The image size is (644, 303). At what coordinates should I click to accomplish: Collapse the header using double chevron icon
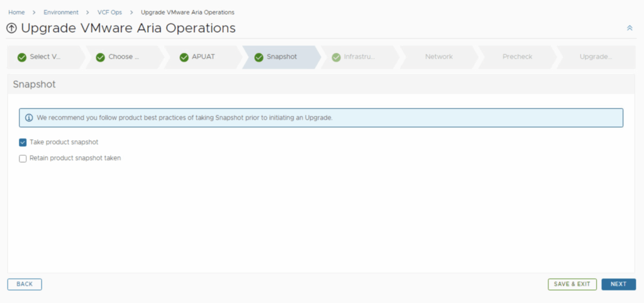pyautogui.click(x=630, y=28)
